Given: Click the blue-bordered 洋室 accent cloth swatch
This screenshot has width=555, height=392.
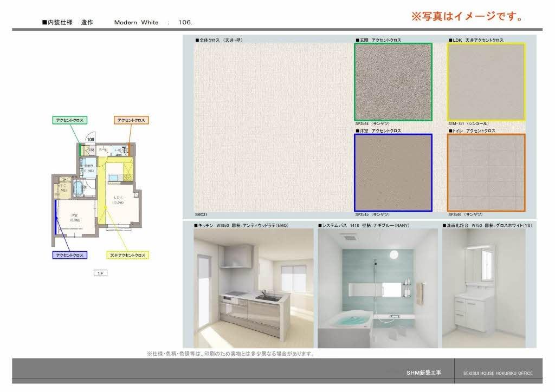Looking at the screenshot, I should (x=393, y=173).
